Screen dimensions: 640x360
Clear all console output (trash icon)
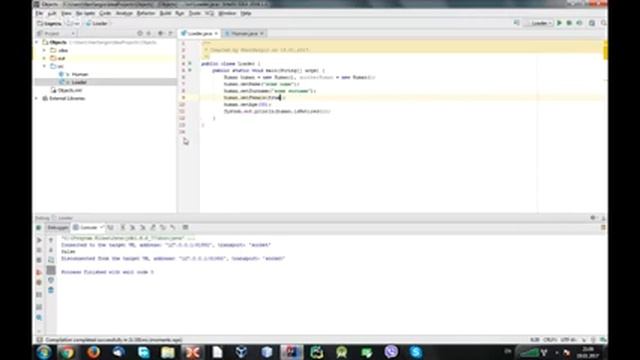51,290
